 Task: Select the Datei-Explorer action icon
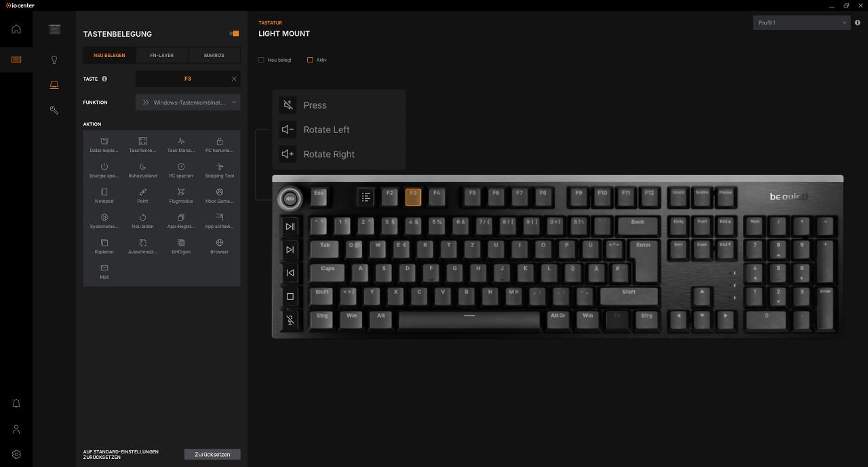[104, 141]
